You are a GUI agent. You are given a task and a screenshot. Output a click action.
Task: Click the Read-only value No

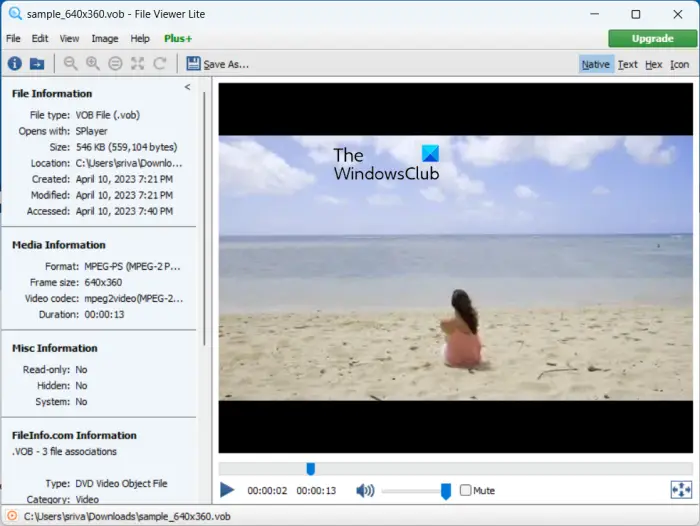point(81,370)
